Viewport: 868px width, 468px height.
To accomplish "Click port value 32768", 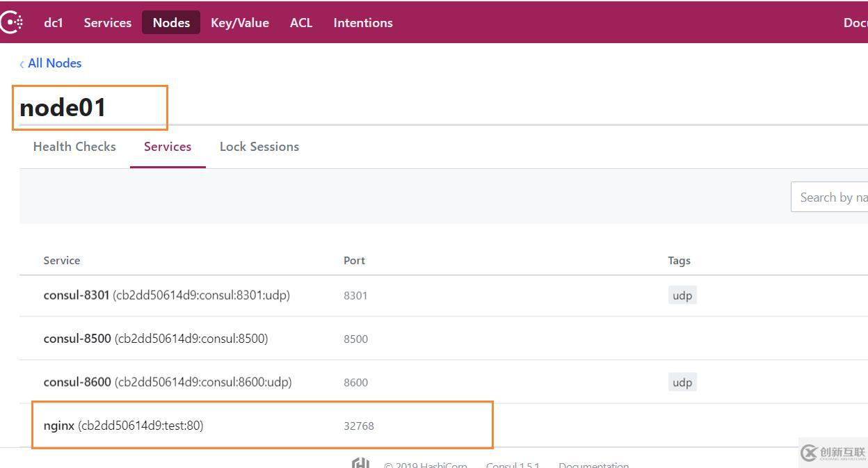I will [x=359, y=426].
